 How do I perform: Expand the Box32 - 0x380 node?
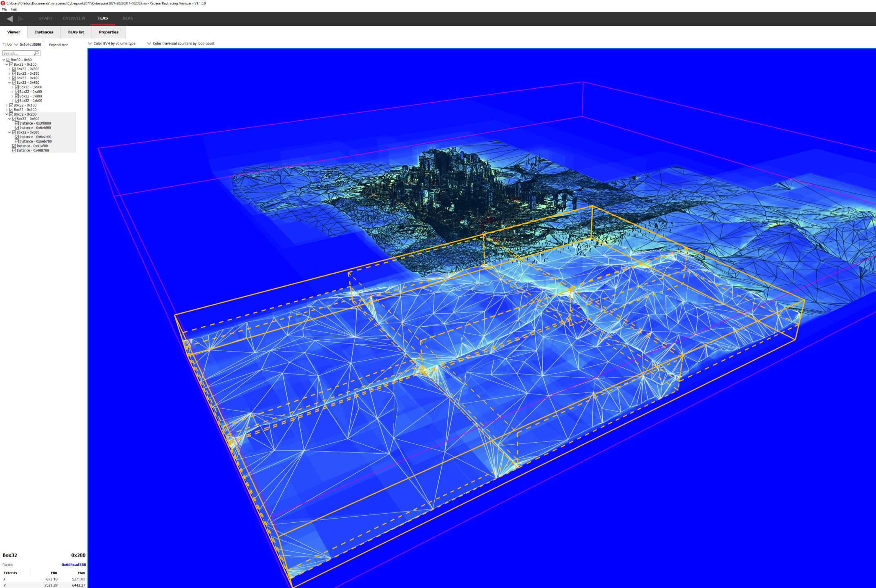tap(9, 73)
